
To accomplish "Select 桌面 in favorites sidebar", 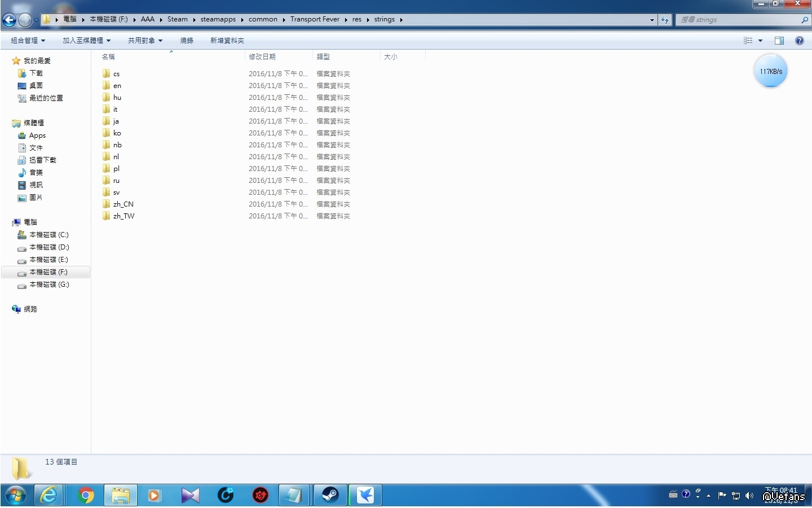I will [36, 86].
